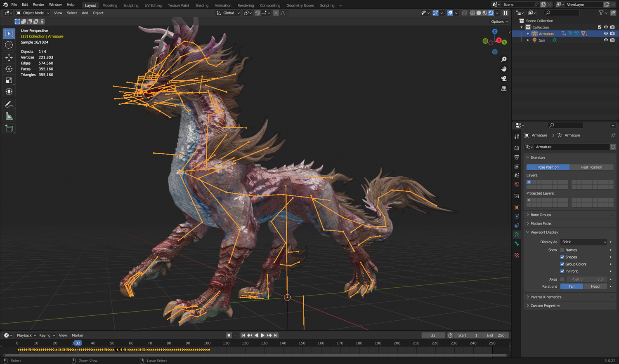Screen dimensions: 619x364
Task: Toggle camera view in viewport
Action: click(504, 79)
